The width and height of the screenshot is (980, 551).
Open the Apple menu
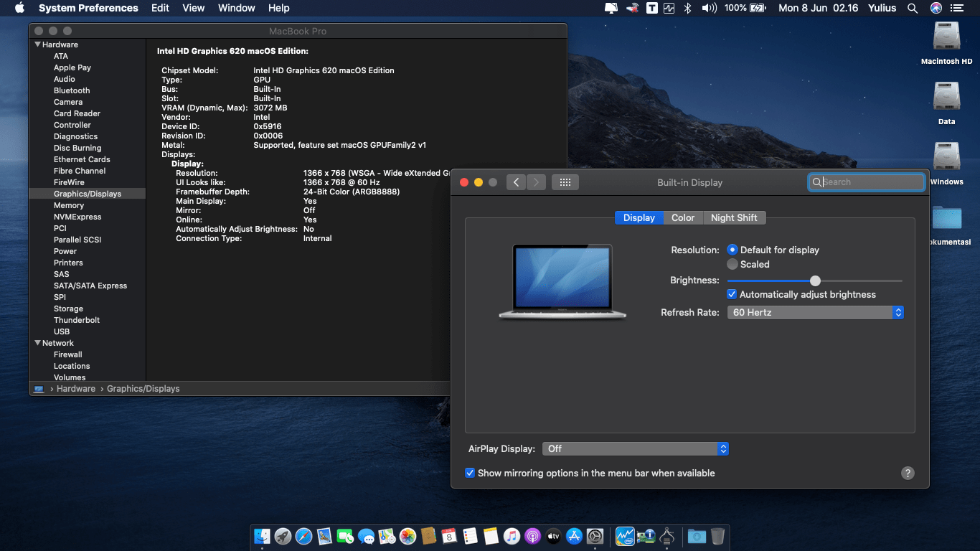pyautogui.click(x=19, y=8)
